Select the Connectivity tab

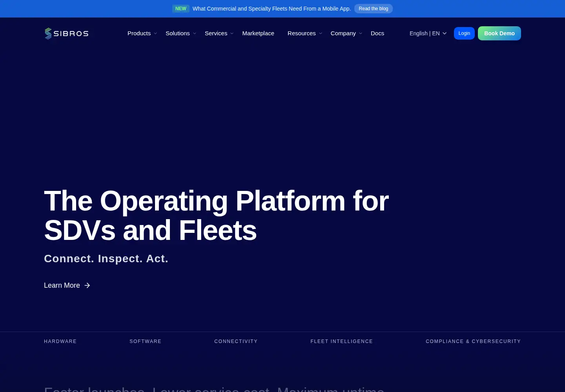[x=236, y=341]
